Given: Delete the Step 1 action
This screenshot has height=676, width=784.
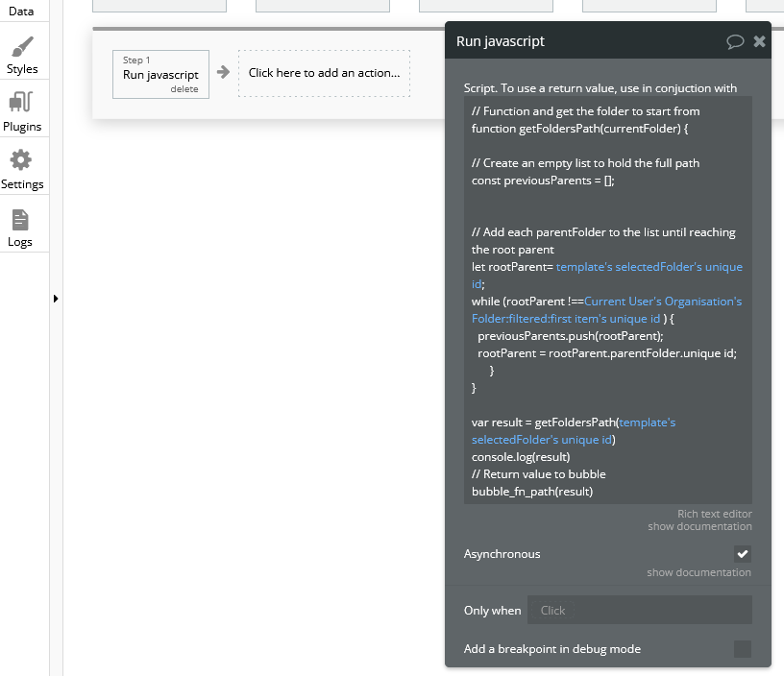Looking at the screenshot, I should click(x=184, y=89).
